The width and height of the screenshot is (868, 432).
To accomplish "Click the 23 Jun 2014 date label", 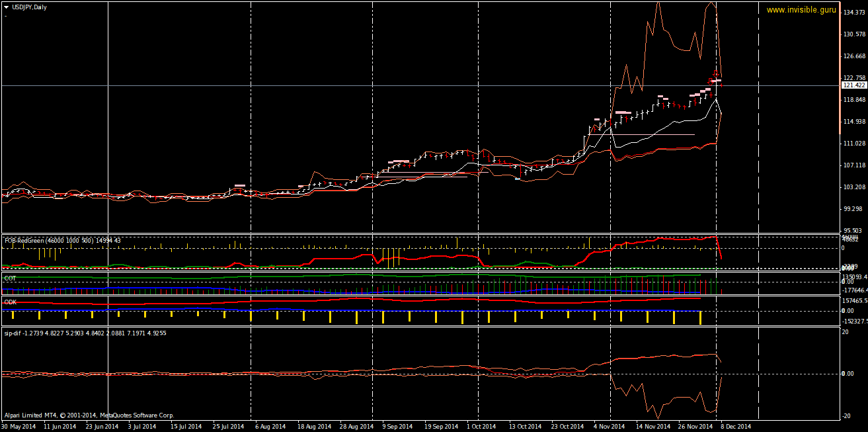I will (102, 427).
